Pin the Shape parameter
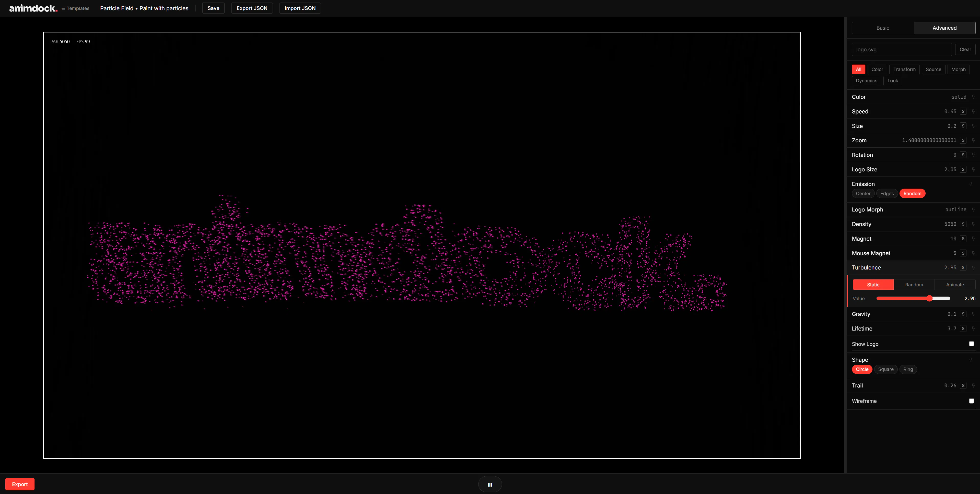The height and width of the screenshot is (494, 980). (x=971, y=359)
